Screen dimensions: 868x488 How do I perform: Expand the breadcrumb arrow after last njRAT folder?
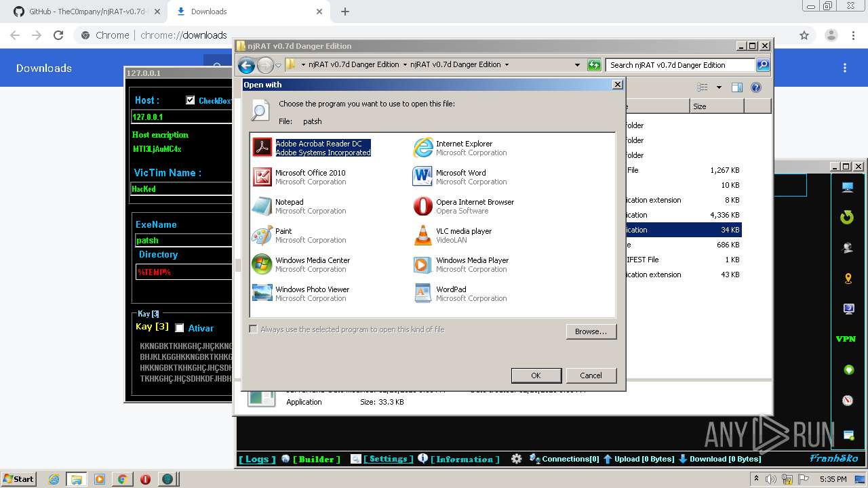click(507, 65)
